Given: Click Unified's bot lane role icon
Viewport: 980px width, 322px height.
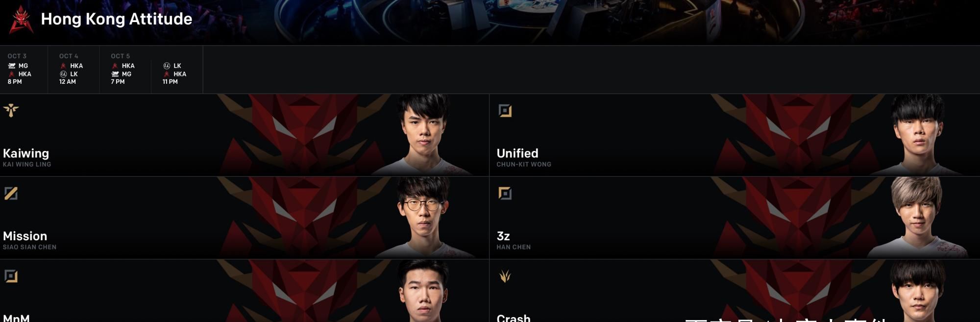Looking at the screenshot, I should click(505, 111).
